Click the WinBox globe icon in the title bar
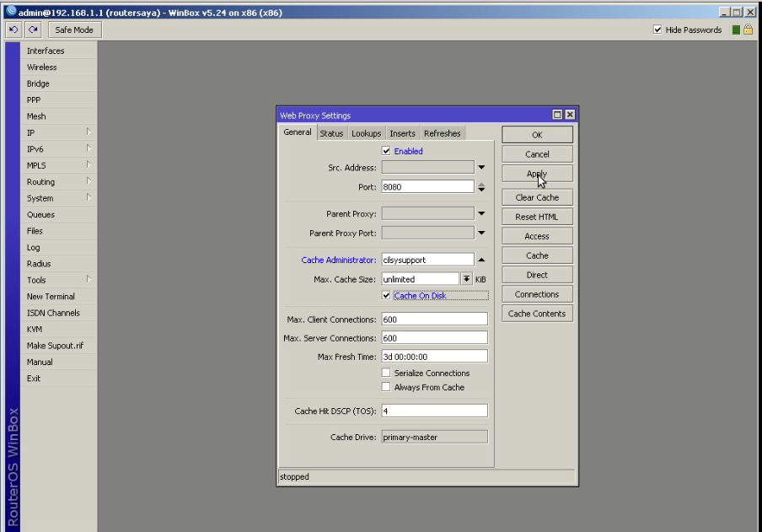Screen dimensions: 762x532 click(x=9, y=11)
